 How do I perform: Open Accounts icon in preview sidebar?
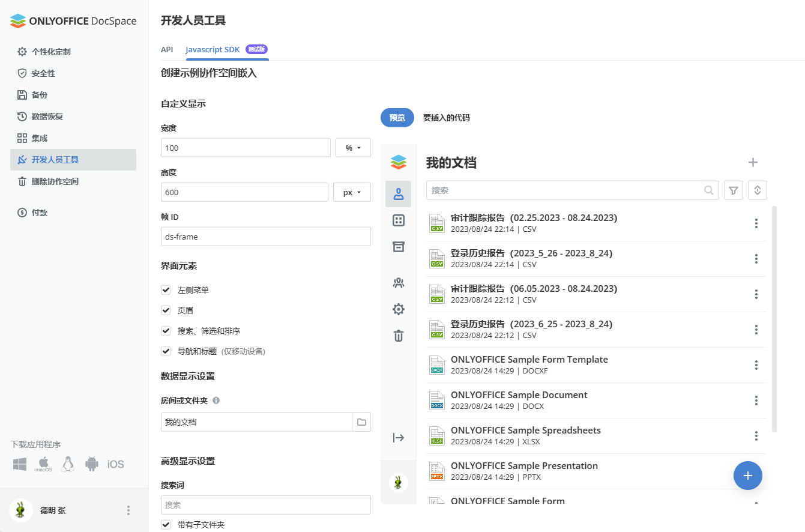click(398, 283)
